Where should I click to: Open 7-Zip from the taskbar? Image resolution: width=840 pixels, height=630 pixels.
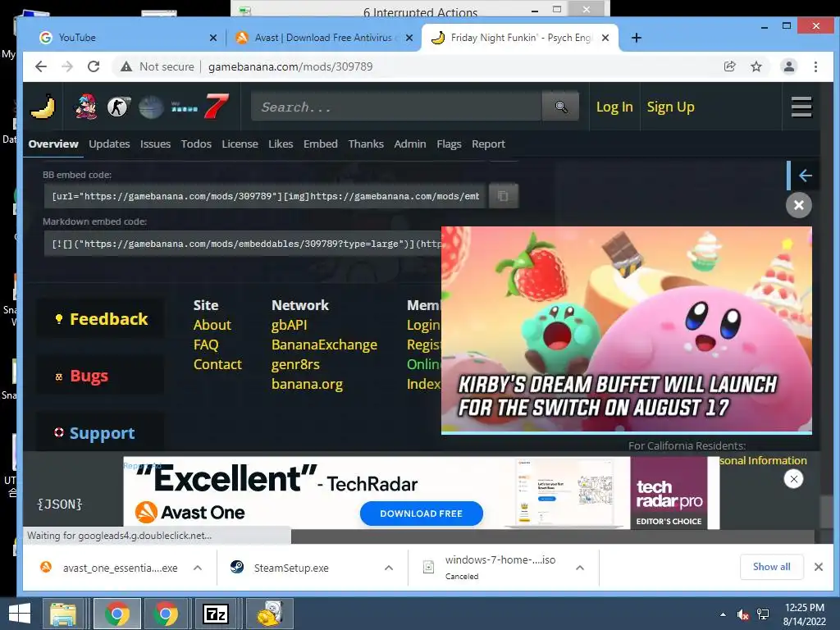(x=216, y=614)
